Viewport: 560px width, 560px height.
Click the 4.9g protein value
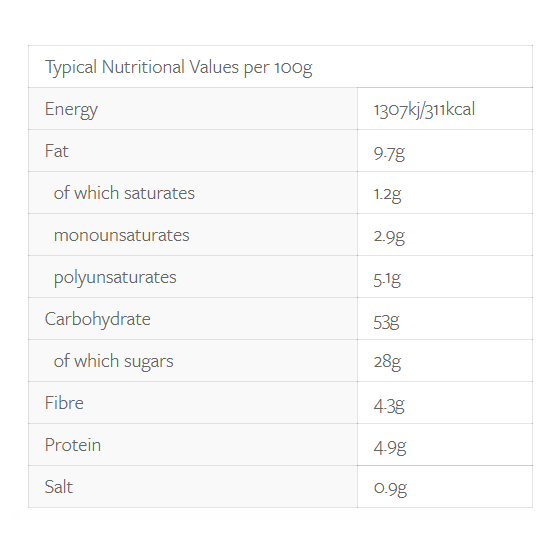(x=390, y=447)
